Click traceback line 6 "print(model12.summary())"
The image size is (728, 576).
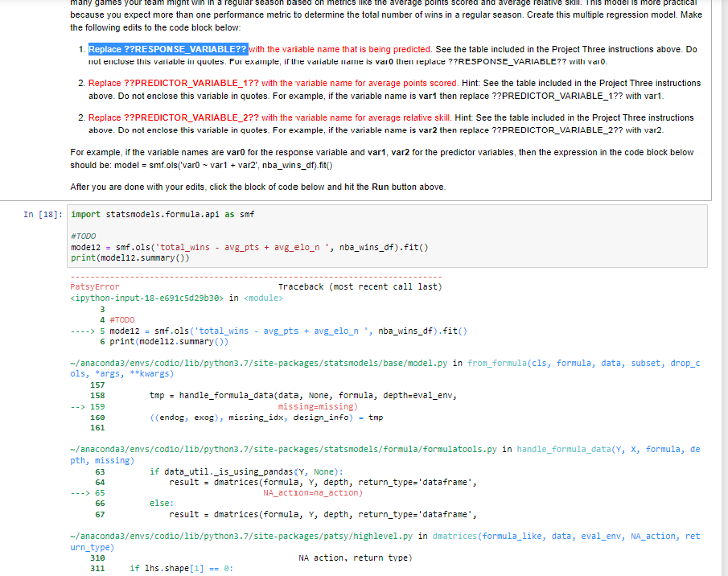[164, 342]
